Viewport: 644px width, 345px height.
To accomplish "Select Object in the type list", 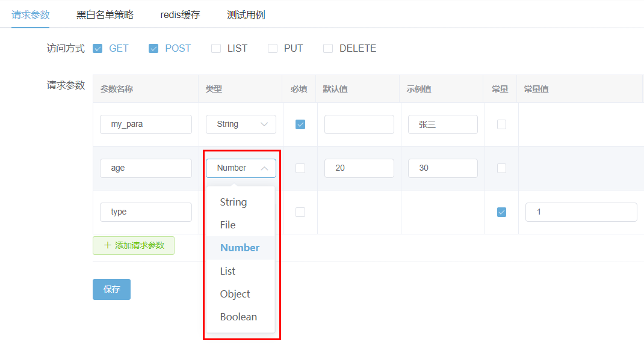I will [235, 294].
